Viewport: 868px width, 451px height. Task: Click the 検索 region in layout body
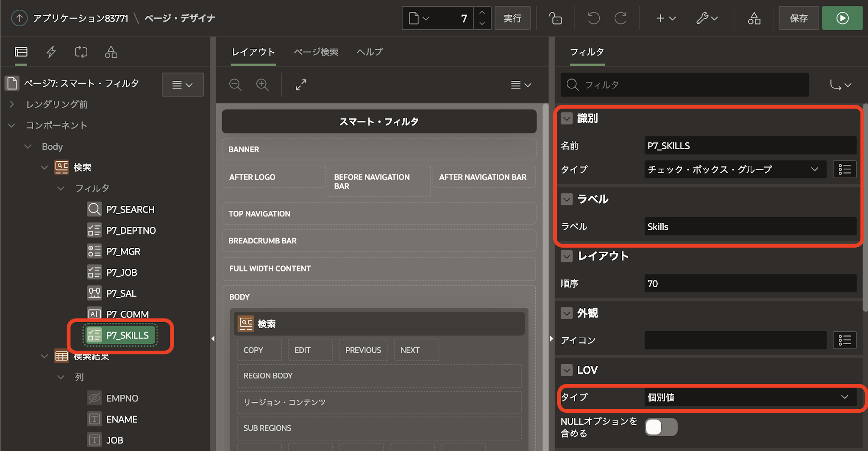(379, 324)
